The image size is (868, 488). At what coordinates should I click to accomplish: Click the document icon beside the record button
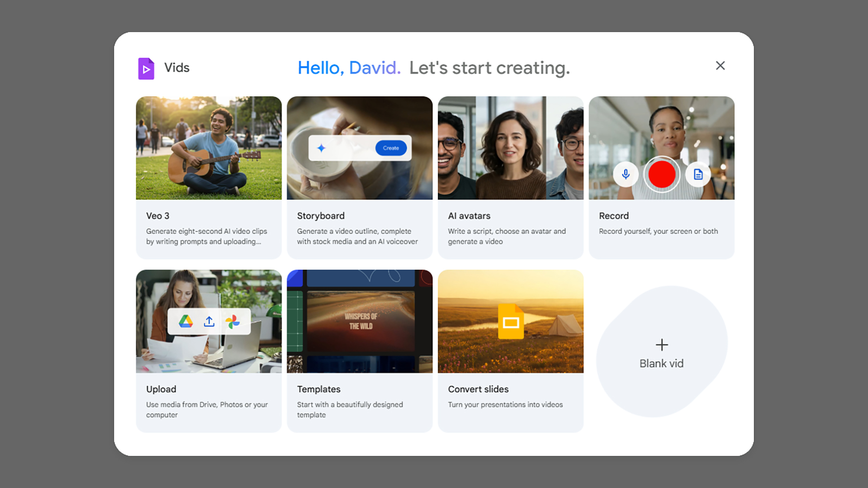698,175
